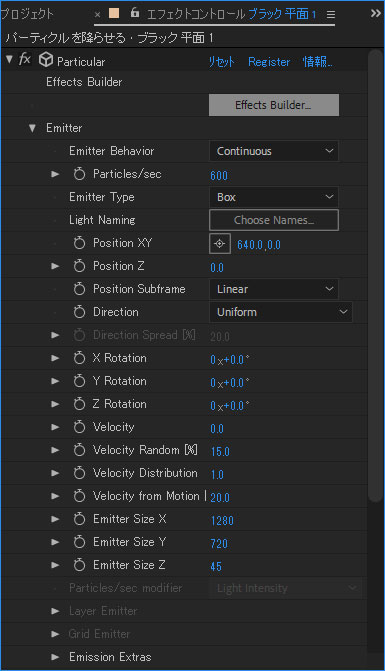This screenshot has height=671, width=385.
Task: Toggle the lock icon on Effect Controls tab
Action: click(135, 13)
